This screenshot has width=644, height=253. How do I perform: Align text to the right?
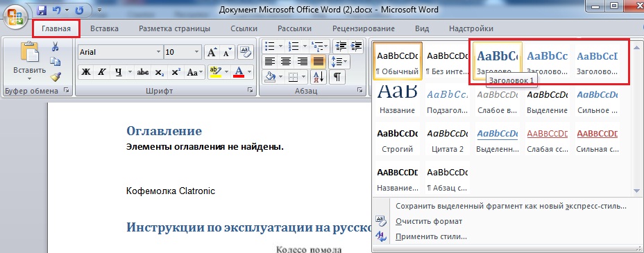pos(302,62)
